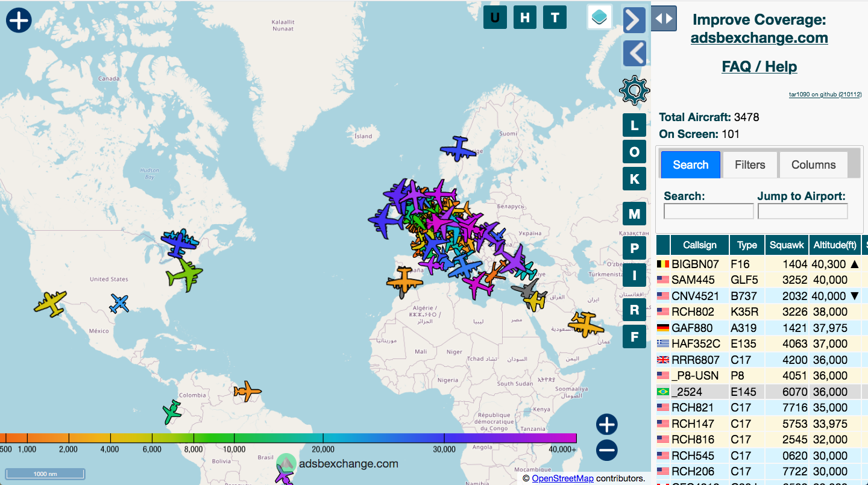Toggle the L map option button

634,126
